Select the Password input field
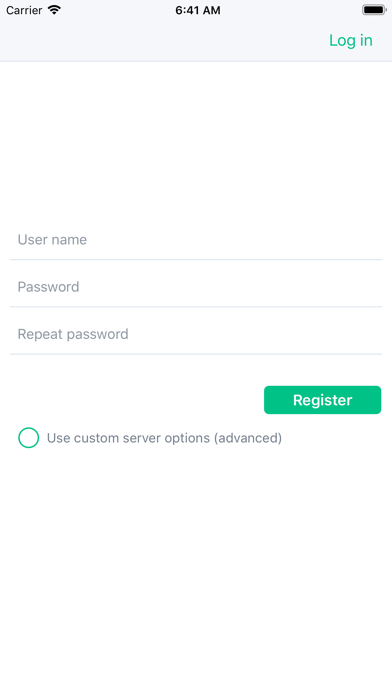 (196, 287)
